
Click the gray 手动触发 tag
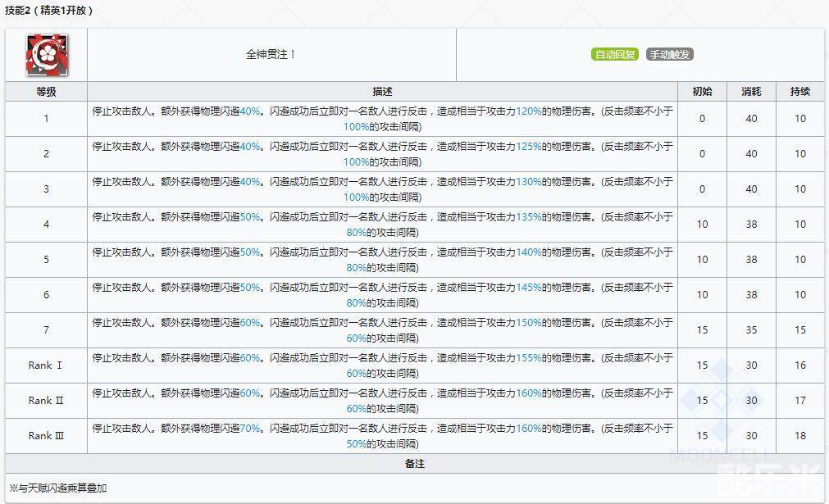[669, 55]
